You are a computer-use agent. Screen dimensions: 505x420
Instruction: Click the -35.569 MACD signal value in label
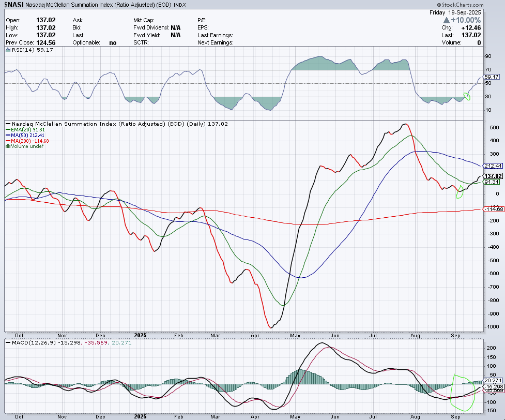coord(96,342)
